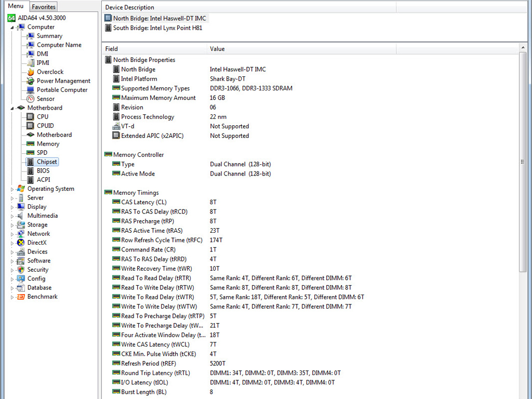Click the South Bridge device icon in Device Description

pos(108,28)
